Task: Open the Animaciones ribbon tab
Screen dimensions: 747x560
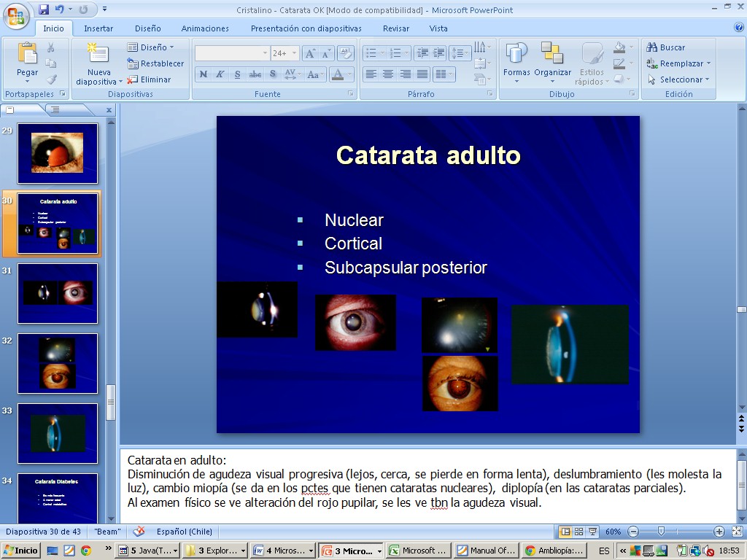Action: (x=205, y=28)
